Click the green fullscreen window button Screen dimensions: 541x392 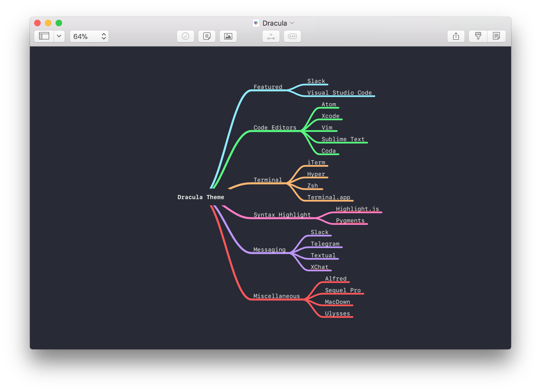click(59, 23)
